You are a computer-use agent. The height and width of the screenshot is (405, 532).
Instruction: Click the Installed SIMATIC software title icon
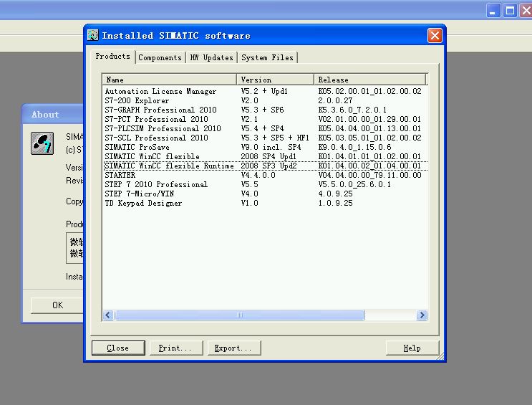point(92,35)
